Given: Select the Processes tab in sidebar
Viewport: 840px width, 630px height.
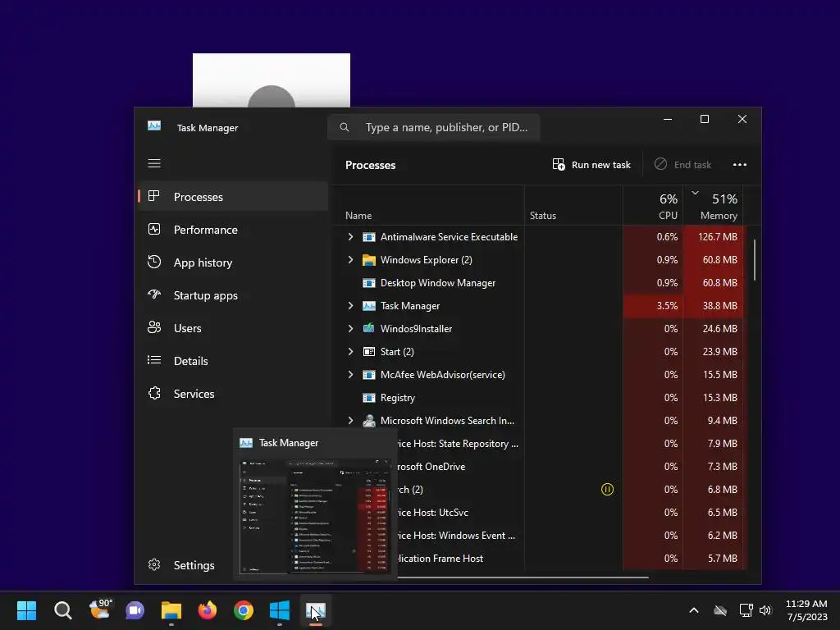Looking at the screenshot, I should coord(233,197).
